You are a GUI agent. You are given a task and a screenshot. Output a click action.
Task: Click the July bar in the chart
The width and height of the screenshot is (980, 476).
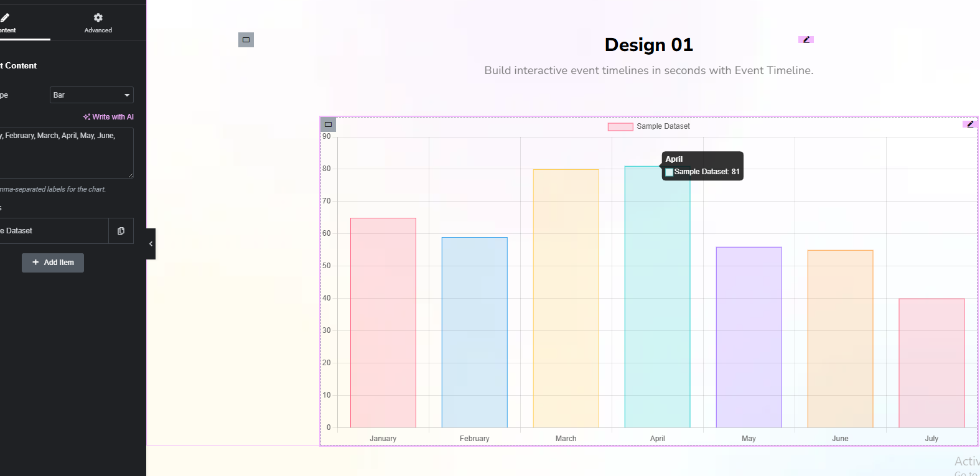pyautogui.click(x=932, y=363)
